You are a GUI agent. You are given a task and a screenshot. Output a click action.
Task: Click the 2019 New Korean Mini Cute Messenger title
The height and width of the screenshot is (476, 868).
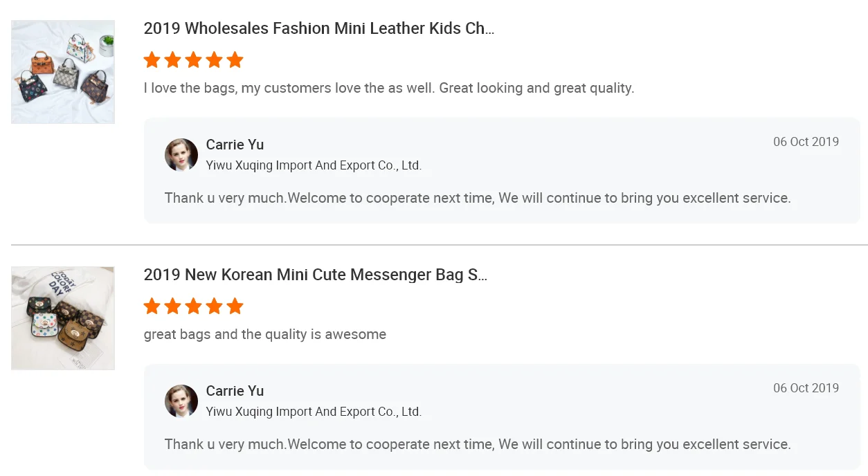coord(316,275)
